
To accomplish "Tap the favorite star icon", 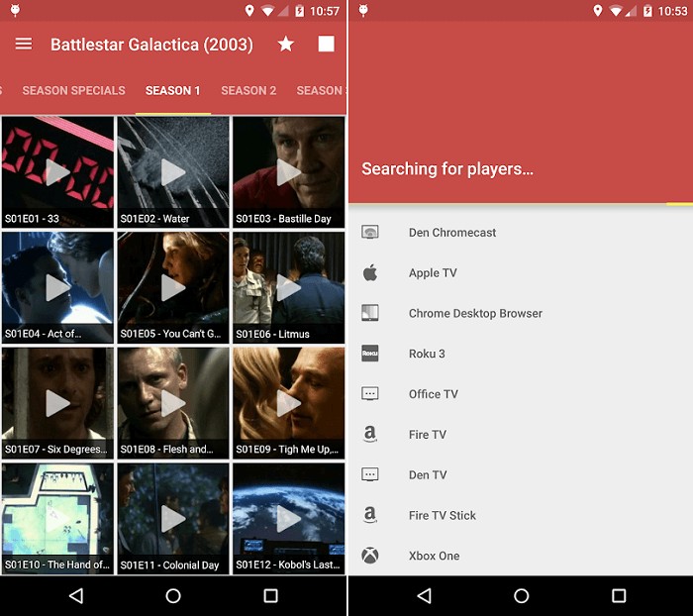I will tap(286, 44).
